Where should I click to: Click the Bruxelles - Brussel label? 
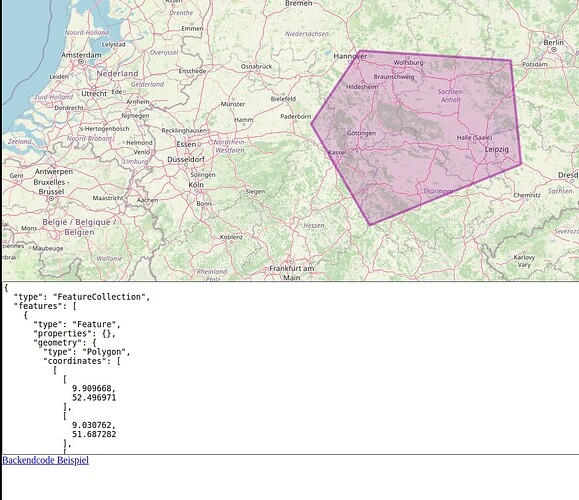[x=51, y=187]
